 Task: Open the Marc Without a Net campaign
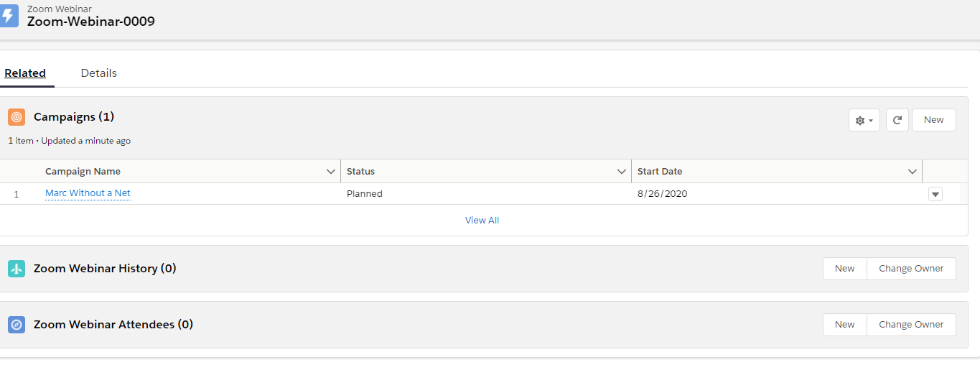[x=88, y=193]
